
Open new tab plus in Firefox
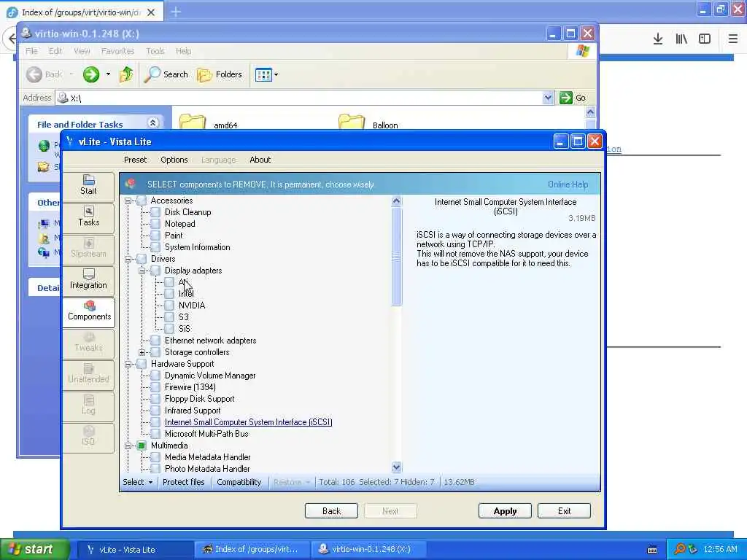click(176, 12)
